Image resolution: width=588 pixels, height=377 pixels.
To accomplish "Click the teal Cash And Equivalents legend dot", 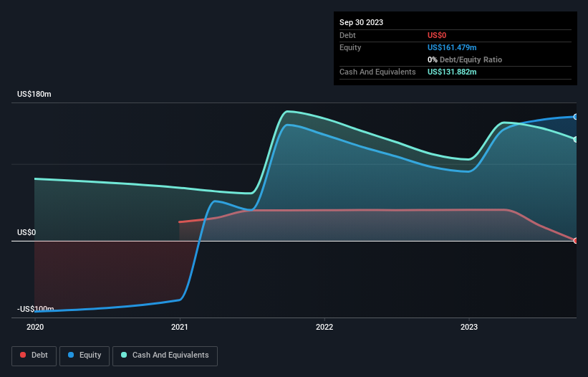I will pos(124,355).
